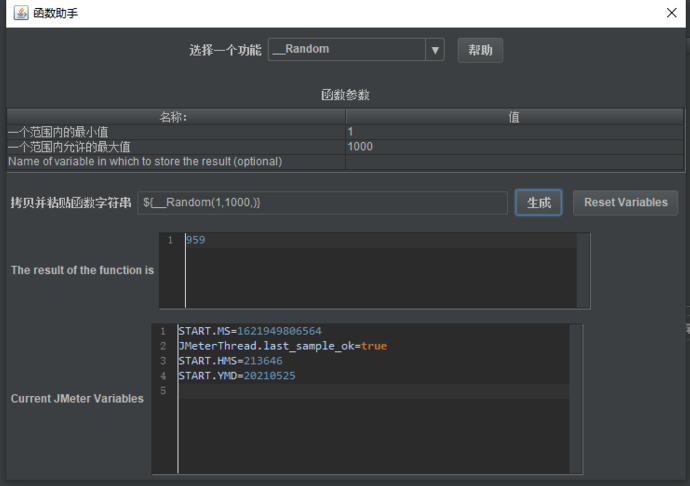Click the The result of the function is label
690x486 pixels.
tap(83, 270)
